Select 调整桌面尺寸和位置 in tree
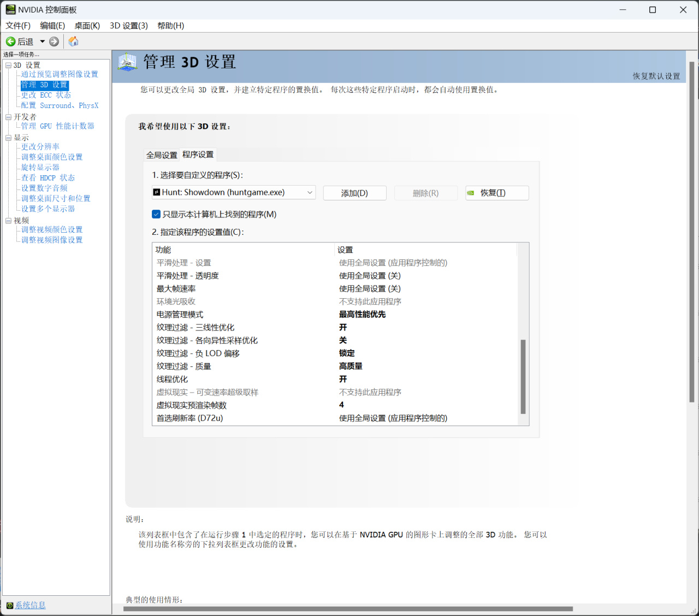699x616 pixels. coord(56,199)
